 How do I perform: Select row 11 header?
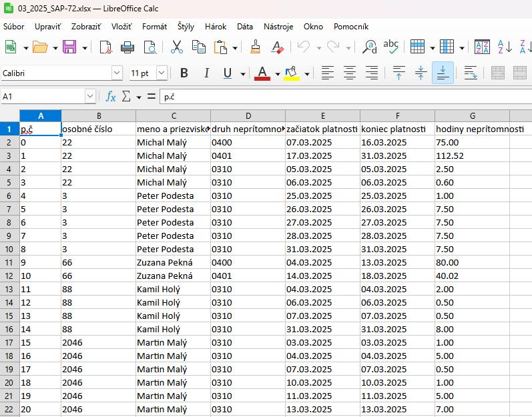point(9,262)
